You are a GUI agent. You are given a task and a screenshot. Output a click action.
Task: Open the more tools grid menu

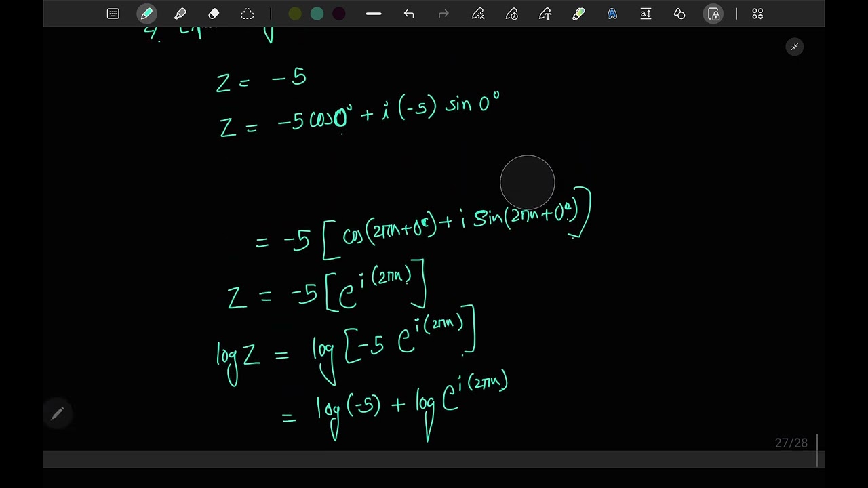pyautogui.click(x=757, y=14)
